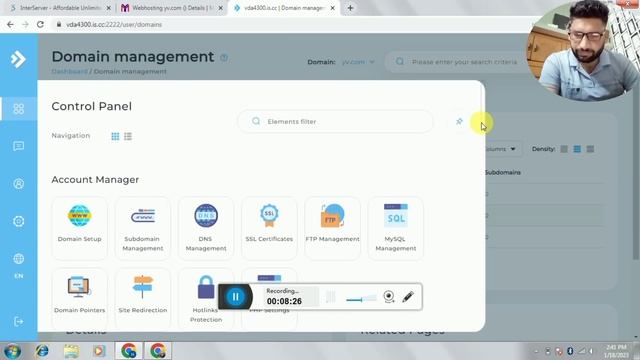Open the Windows Start menu
The height and width of the screenshot is (360, 640).
(12, 351)
